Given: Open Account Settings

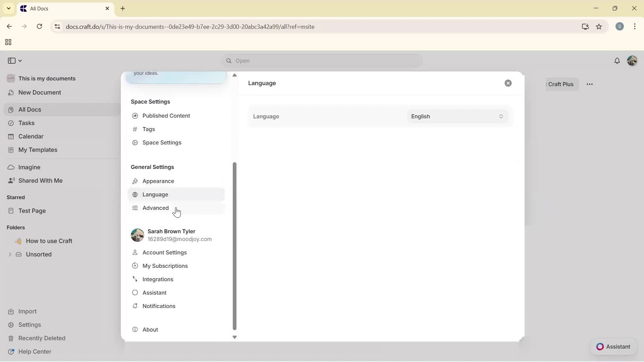Looking at the screenshot, I should point(164,252).
